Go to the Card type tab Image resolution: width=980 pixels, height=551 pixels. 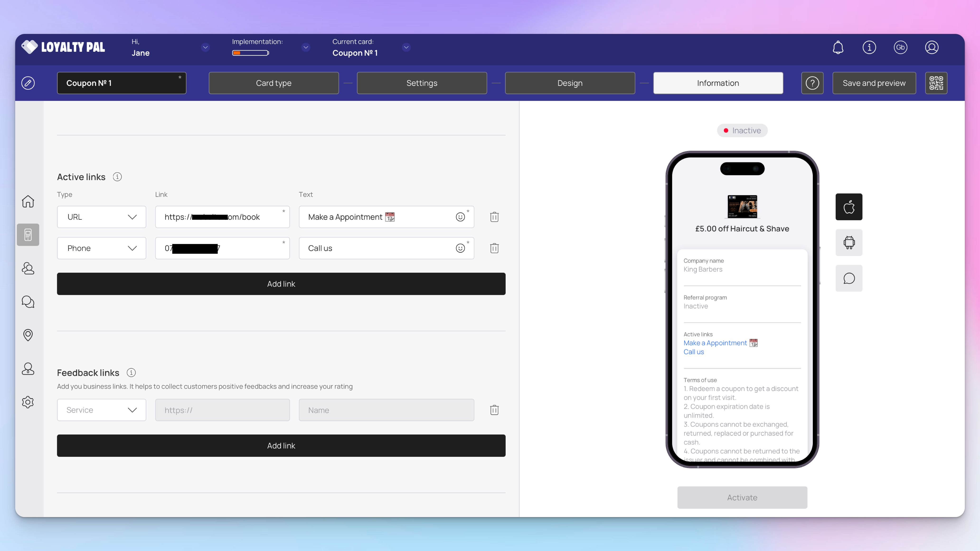[x=273, y=83]
